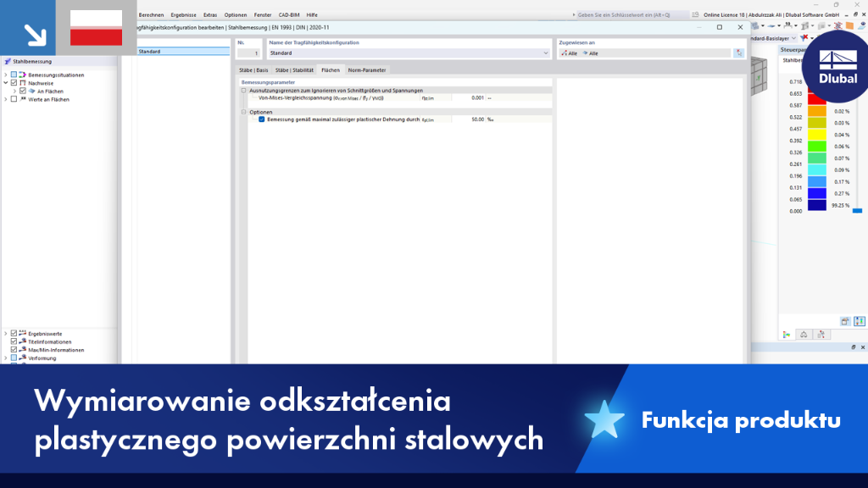Switch to Stäbe | Stabilität tab
Viewport: 868px width, 488px height.
pyautogui.click(x=294, y=70)
